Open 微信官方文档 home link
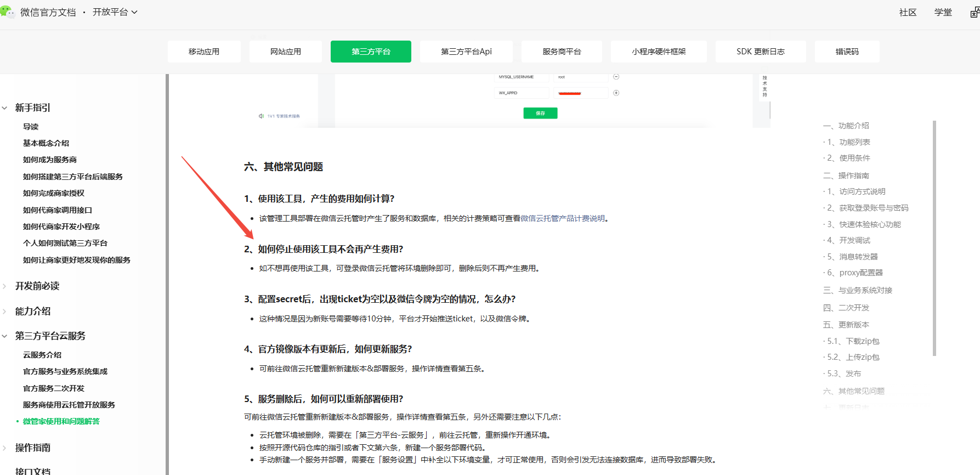Viewport: 980px width, 475px height. click(x=48, y=12)
